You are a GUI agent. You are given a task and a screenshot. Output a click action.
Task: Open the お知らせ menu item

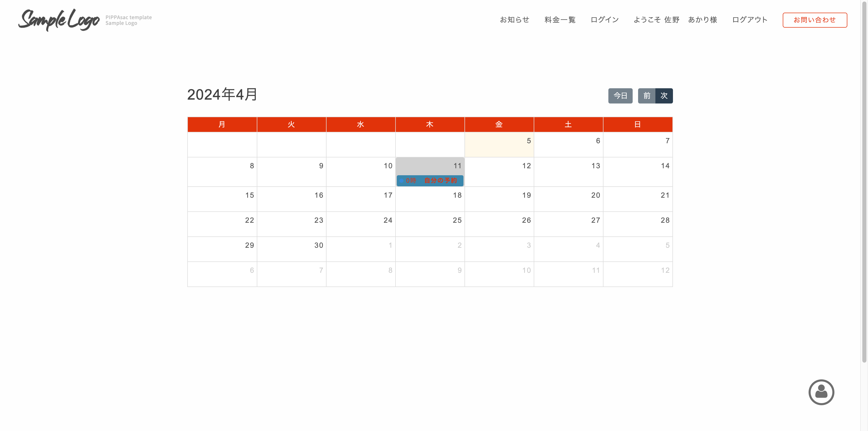point(514,20)
